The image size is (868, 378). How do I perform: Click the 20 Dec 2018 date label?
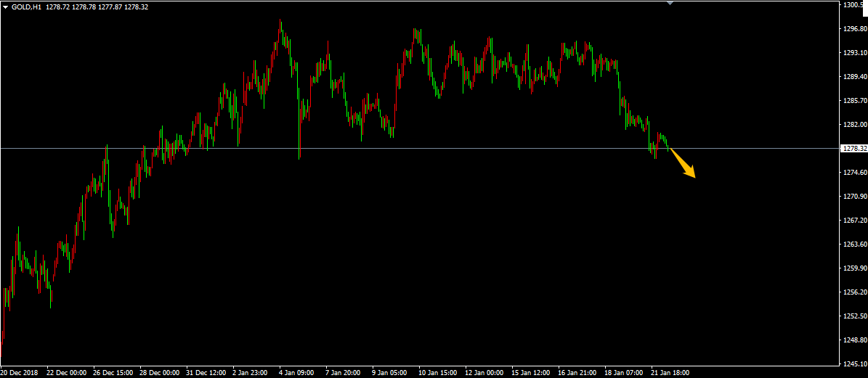point(20,373)
